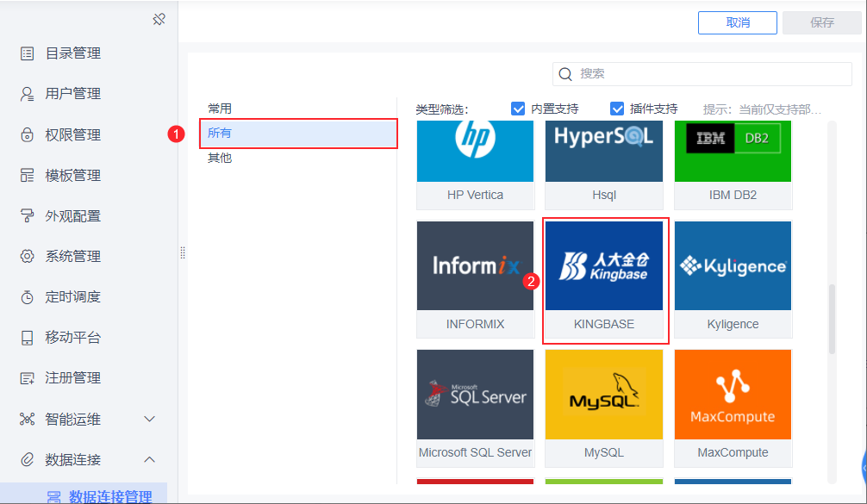Viewport: 867px width, 504px height.
Task: Click the 智能运维 icon
Action: [x=27, y=419]
